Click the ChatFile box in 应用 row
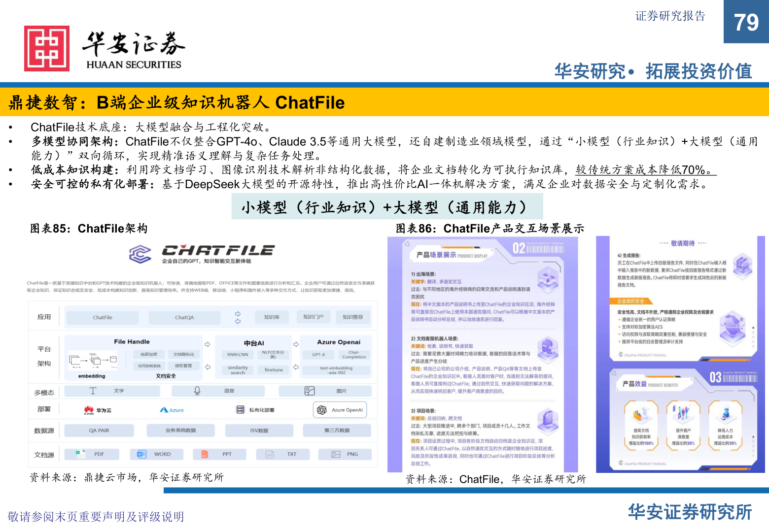 (103, 318)
